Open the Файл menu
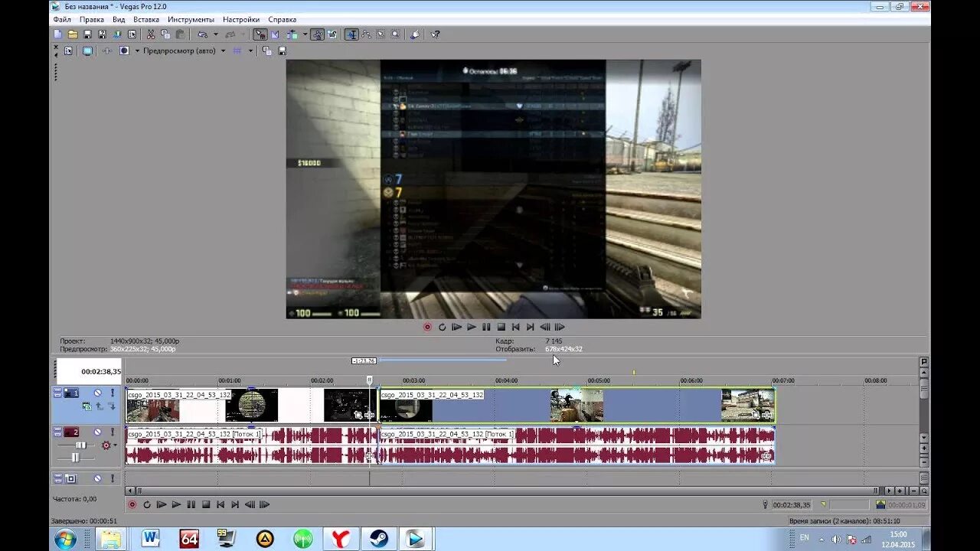This screenshot has height=551, width=980. coord(62,19)
